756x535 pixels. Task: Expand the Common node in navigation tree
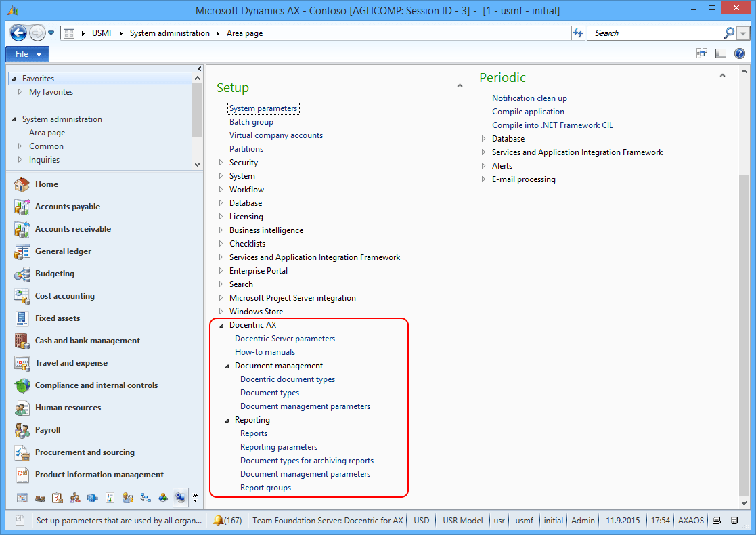20,146
